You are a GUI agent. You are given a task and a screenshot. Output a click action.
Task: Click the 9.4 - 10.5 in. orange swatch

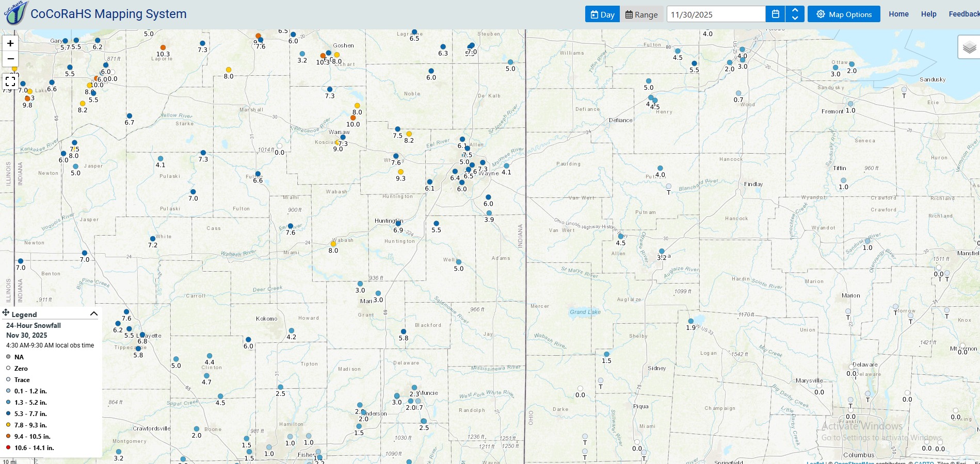(x=8, y=436)
